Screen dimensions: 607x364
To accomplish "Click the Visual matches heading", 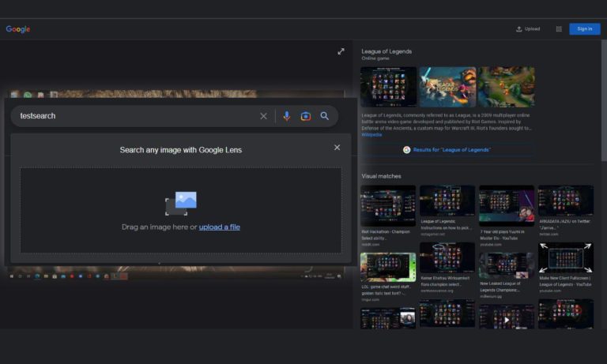I will pyautogui.click(x=381, y=176).
